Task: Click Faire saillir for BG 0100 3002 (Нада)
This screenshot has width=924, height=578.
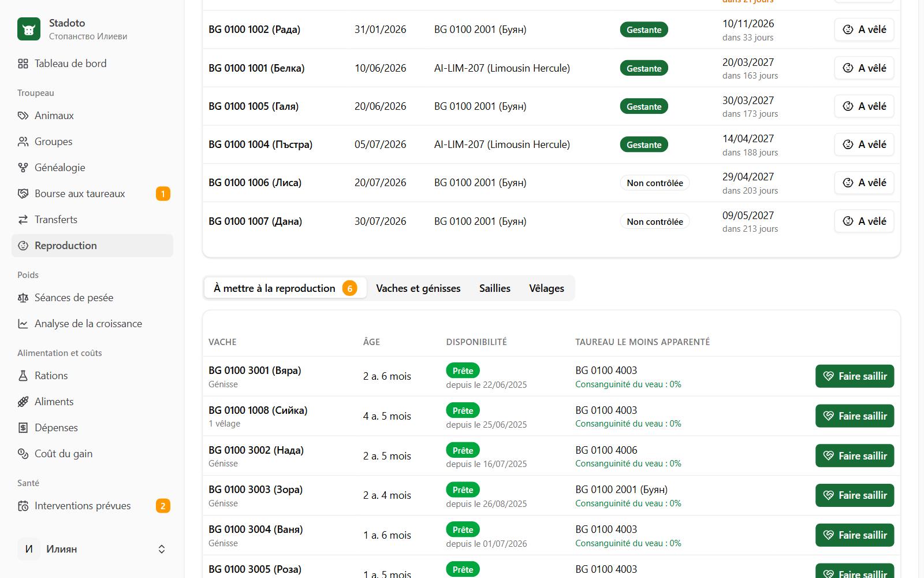Action: 855,456
